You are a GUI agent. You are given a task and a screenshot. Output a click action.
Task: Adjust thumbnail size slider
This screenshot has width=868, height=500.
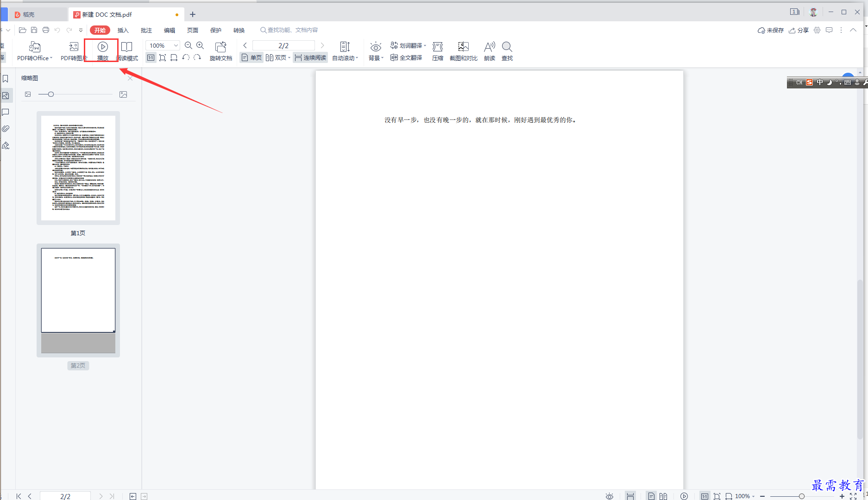[x=51, y=94]
